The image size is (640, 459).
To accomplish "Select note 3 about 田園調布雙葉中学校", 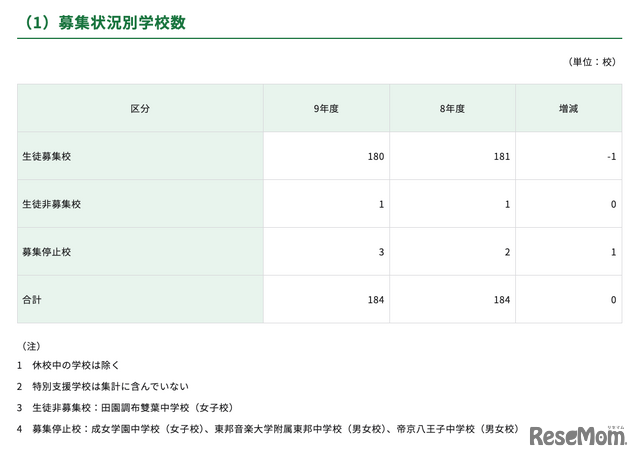I will click(x=125, y=408).
